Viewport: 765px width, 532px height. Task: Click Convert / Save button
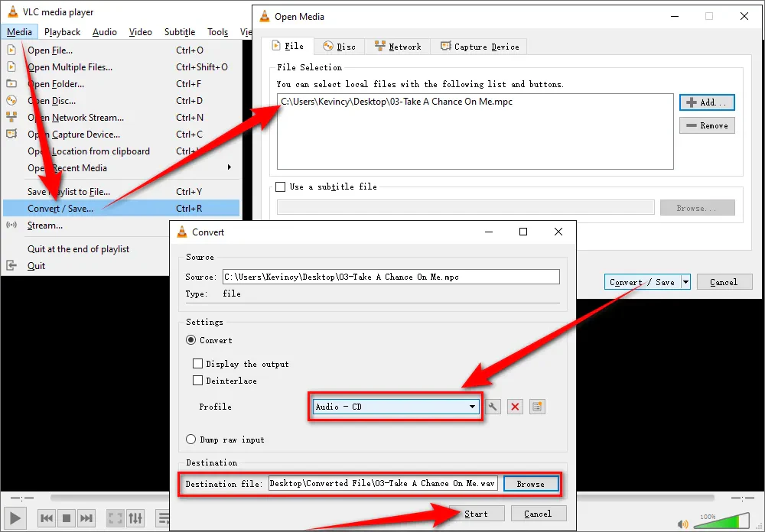642,282
